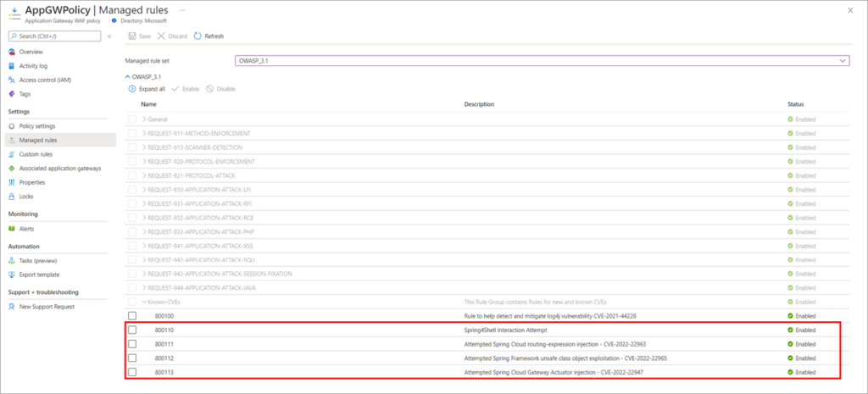Select the Spring4Shell Interaction Attempt description
This screenshot has height=394, width=868.
pyautogui.click(x=505, y=330)
